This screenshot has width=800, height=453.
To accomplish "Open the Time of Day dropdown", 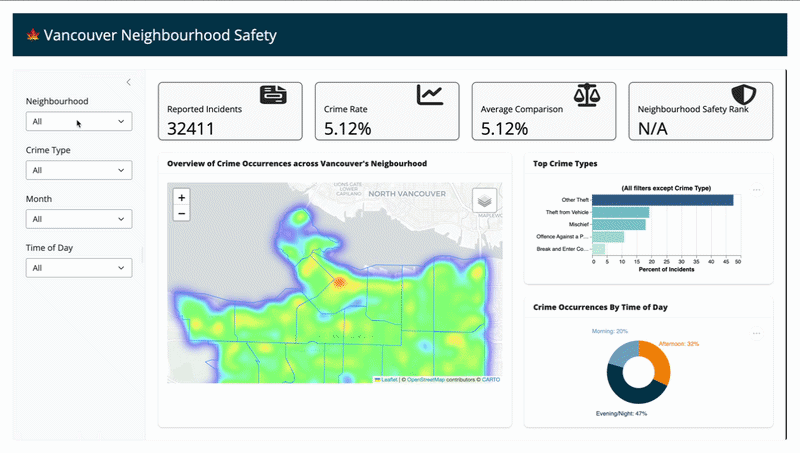I will 79,268.
